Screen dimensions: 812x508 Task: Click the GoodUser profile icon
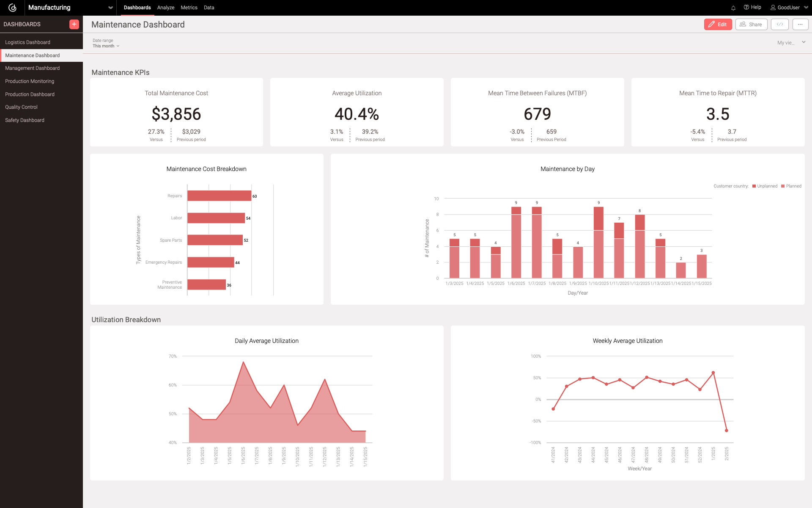coord(773,7)
